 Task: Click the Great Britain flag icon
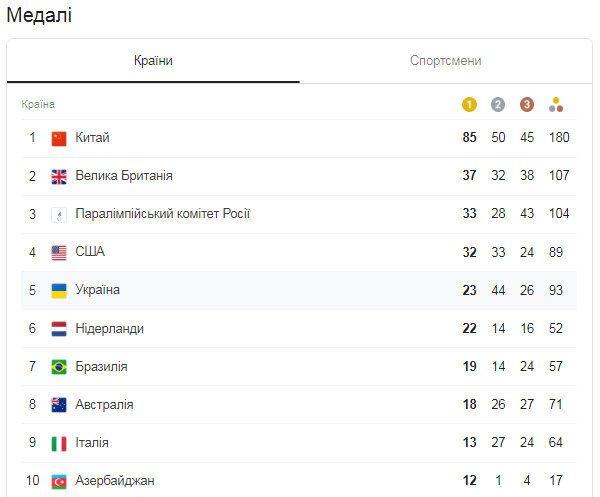click(x=59, y=176)
